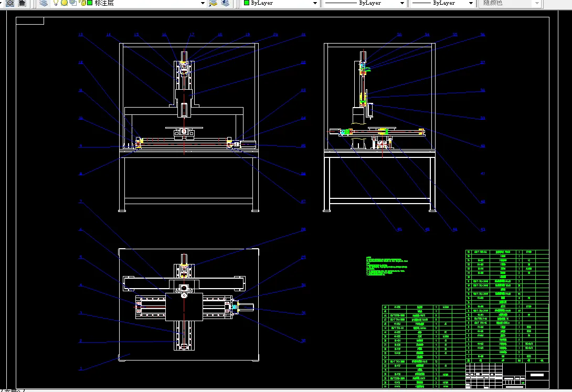This screenshot has width=572, height=392.
Task: Click the dark square table in the top view
Action: pos(184,306)
